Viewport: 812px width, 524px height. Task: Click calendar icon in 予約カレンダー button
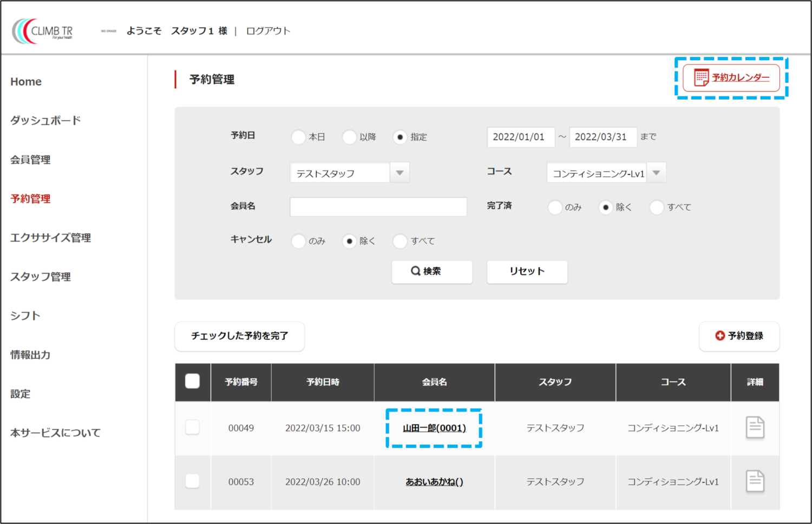coord(701,77)
